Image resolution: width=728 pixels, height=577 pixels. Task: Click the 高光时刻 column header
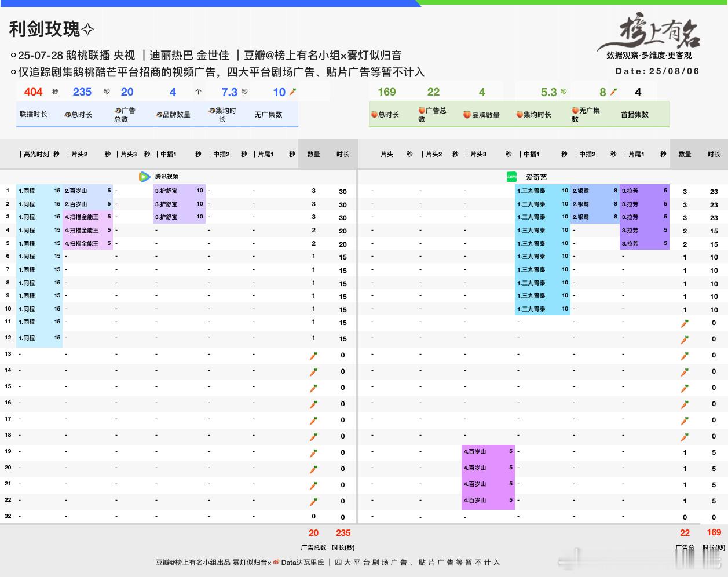point(36,154)
